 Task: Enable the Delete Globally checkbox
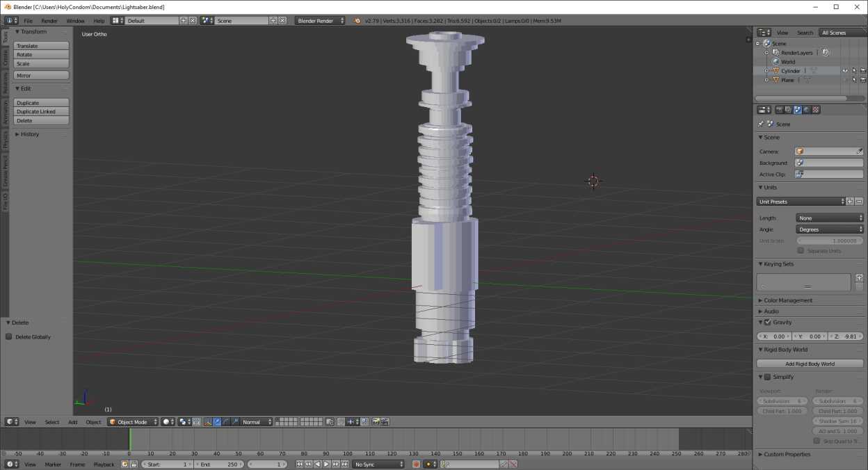click(9, 337)
